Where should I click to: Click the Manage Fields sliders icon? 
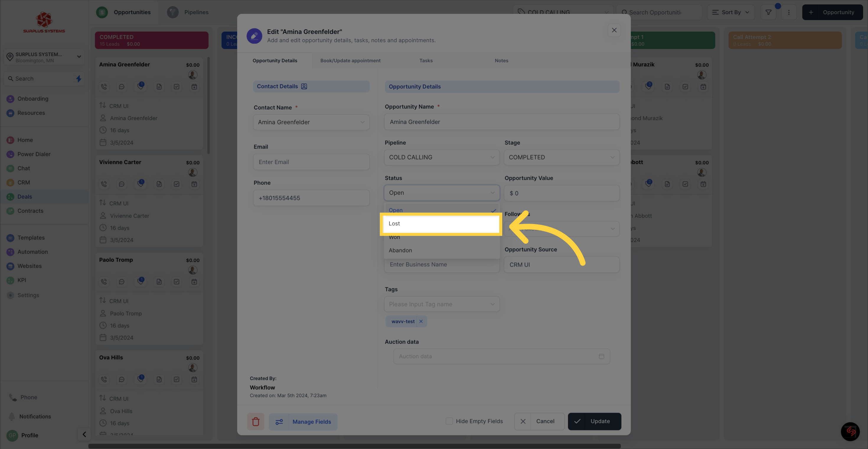tap(279, 421)
